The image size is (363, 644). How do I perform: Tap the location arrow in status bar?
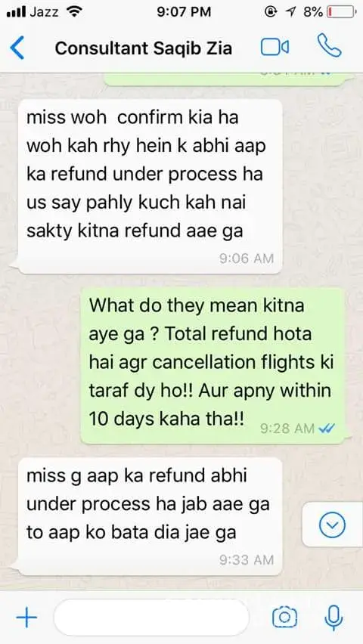click(x=291, y=12)
